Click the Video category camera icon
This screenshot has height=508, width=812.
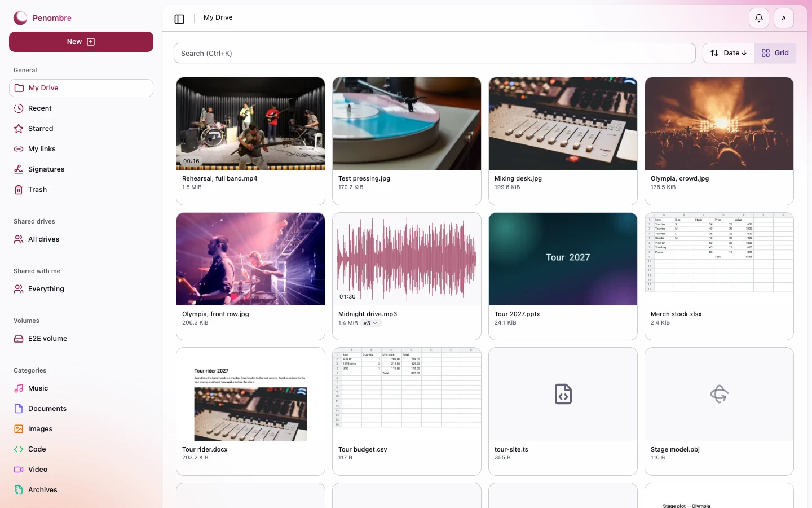[x=19, y=470]
